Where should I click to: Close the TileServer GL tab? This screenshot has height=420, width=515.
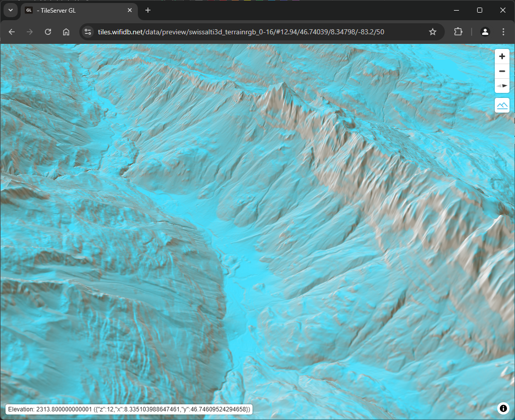point(130,10)
